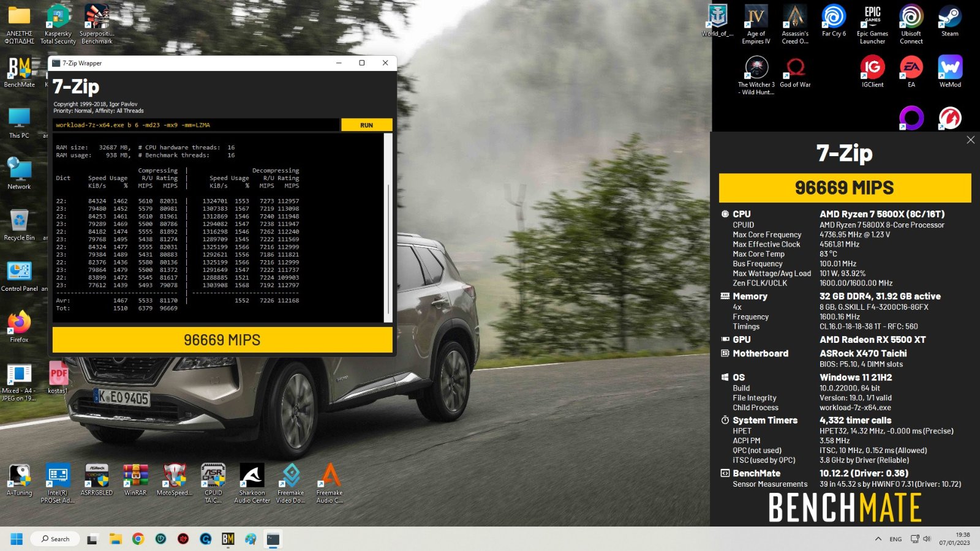Open the EA app shortcut

click(x=911, y=72)
